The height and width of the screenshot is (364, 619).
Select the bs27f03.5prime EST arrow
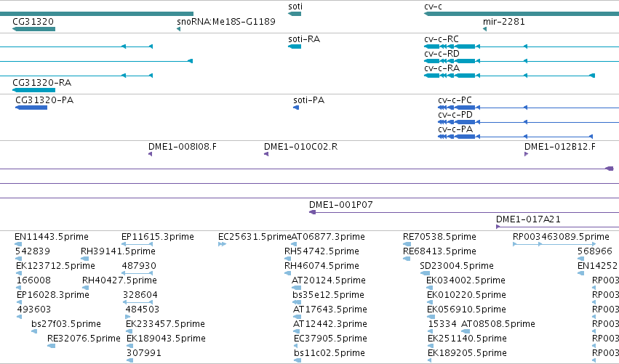pos(34,331)
